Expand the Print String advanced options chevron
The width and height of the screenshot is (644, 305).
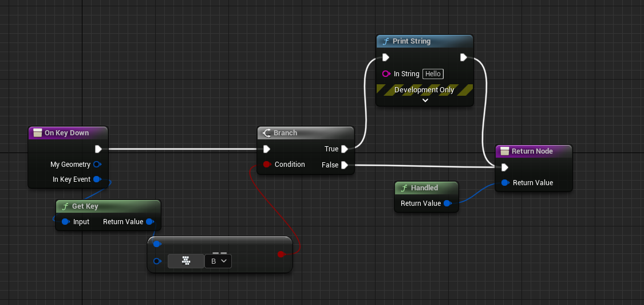(425, 100)
